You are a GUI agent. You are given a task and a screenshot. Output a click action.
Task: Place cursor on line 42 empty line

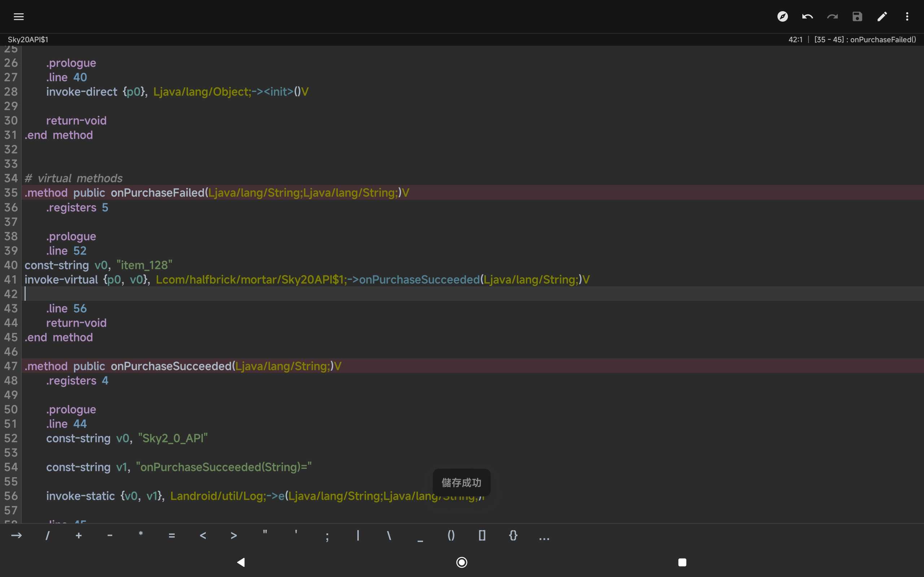click(229, 294)
